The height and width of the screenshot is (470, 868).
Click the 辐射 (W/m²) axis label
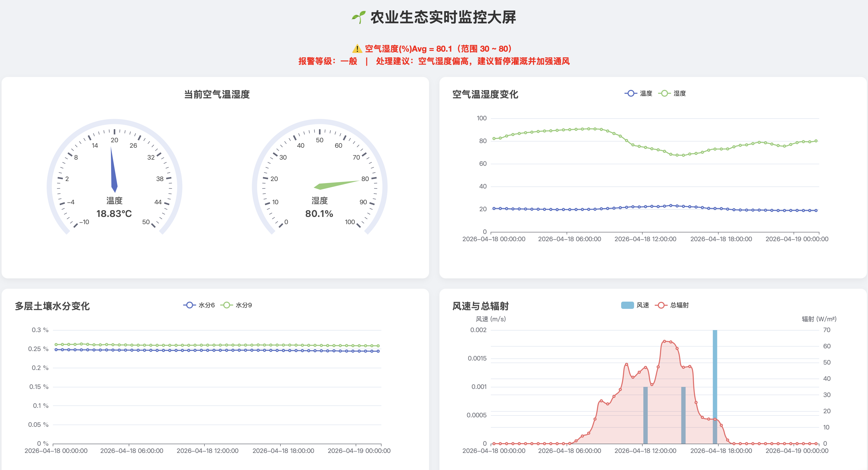819,319
